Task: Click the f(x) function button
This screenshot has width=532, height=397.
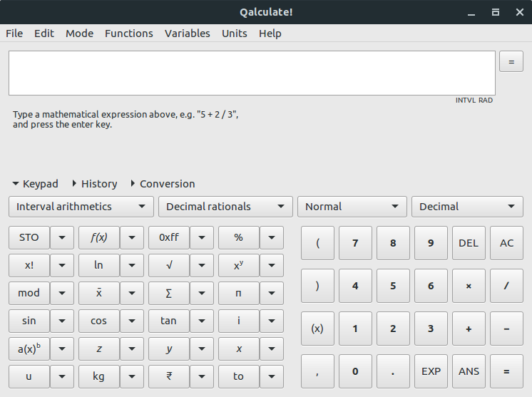Action: click(x=99, y=237)
